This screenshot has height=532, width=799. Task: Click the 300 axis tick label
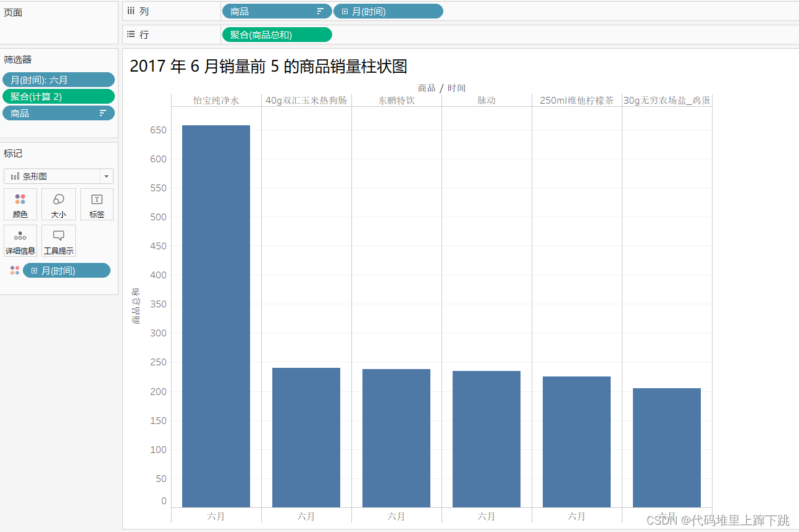[158, 333]
